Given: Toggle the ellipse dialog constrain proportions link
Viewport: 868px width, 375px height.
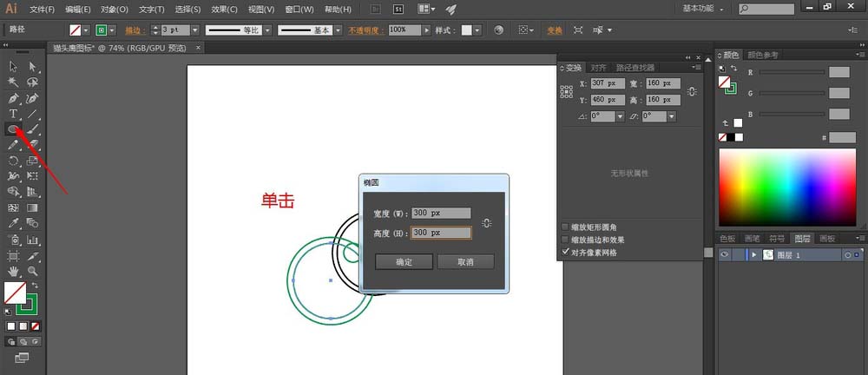Looking at the screenshot, I should click(486, 223).
